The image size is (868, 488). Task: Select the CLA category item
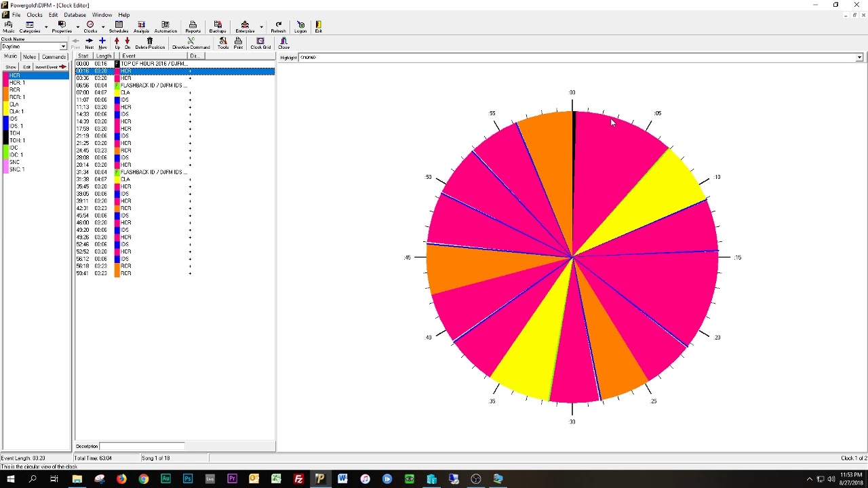[35, 104]
